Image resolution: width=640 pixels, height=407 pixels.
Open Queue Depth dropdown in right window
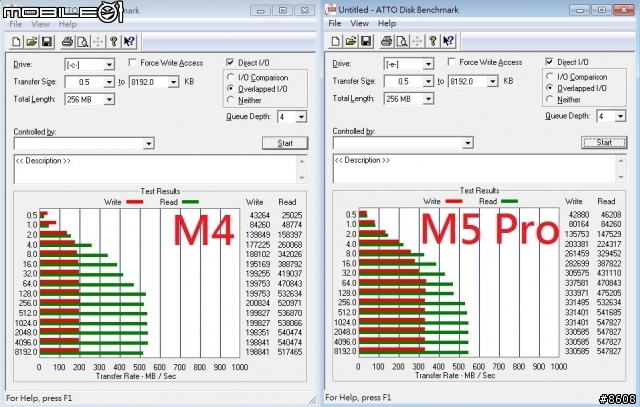(620, 116)
